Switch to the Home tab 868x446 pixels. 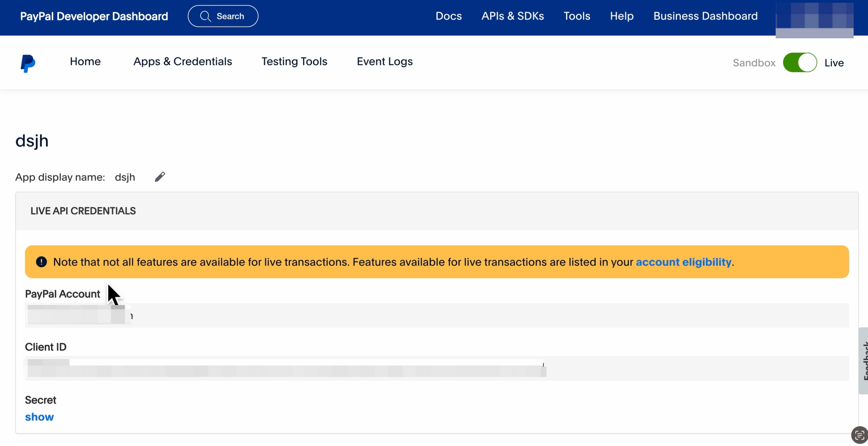click(x=85, y=62)
